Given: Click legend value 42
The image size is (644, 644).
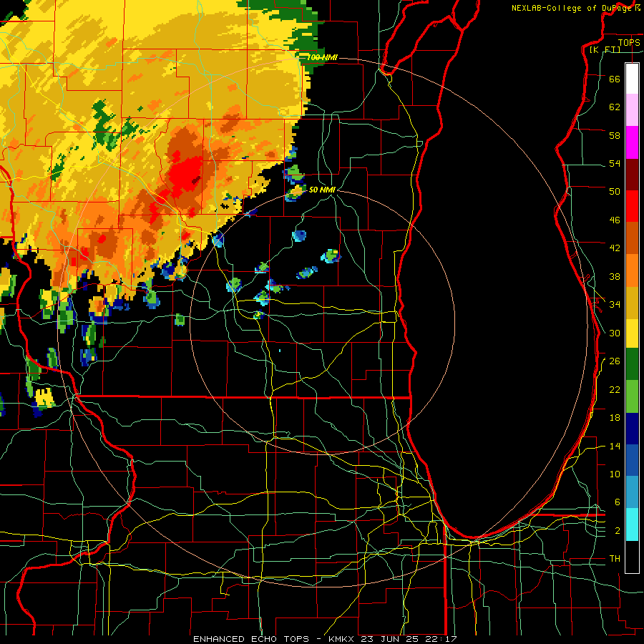Looking at the screenshot, I should tap(615, 248).
